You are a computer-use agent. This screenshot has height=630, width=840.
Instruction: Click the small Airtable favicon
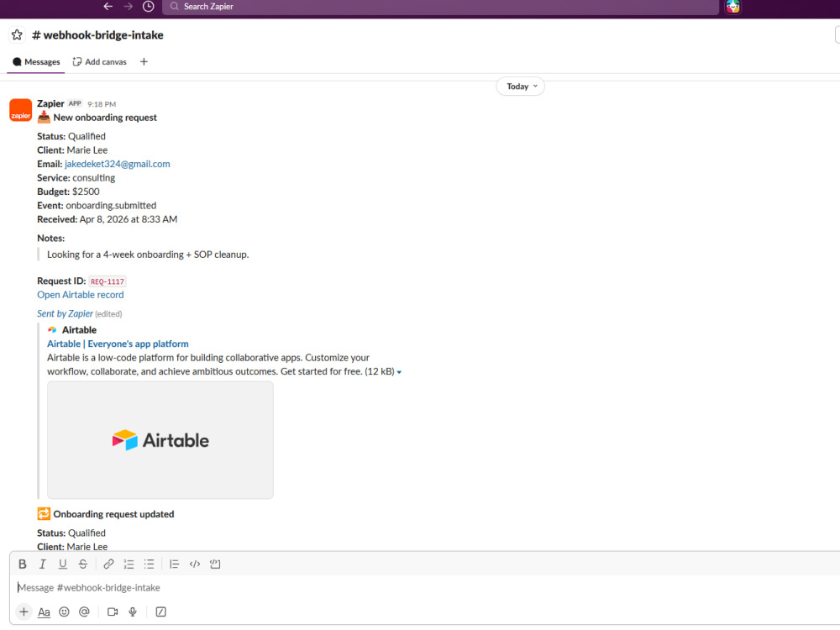click(x=52, y=330)
